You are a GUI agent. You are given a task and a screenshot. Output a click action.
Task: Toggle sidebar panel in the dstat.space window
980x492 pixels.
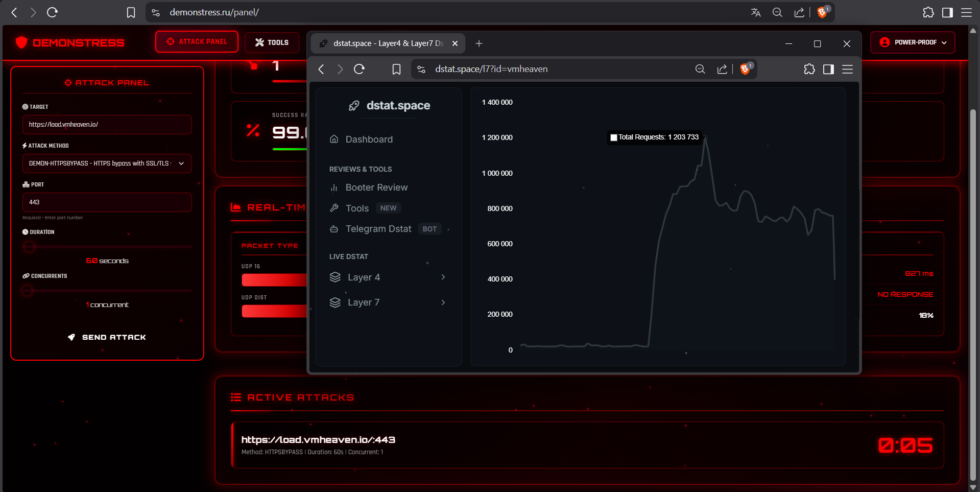point(828,69)
